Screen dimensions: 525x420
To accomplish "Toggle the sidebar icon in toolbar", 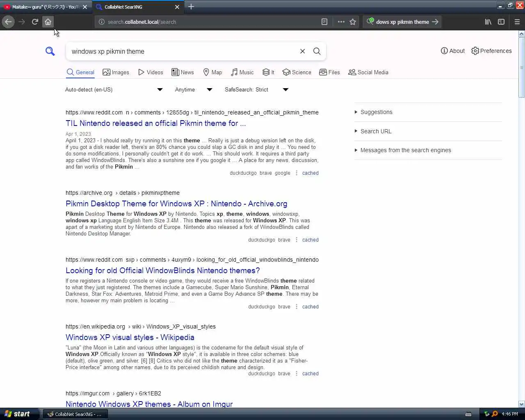I will click(501, 22).
